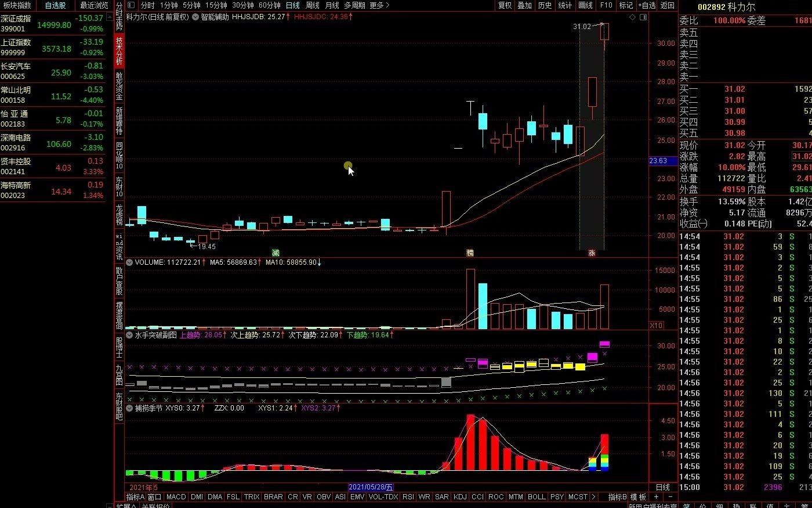Apply the KDJ indicator

point(460,497)
